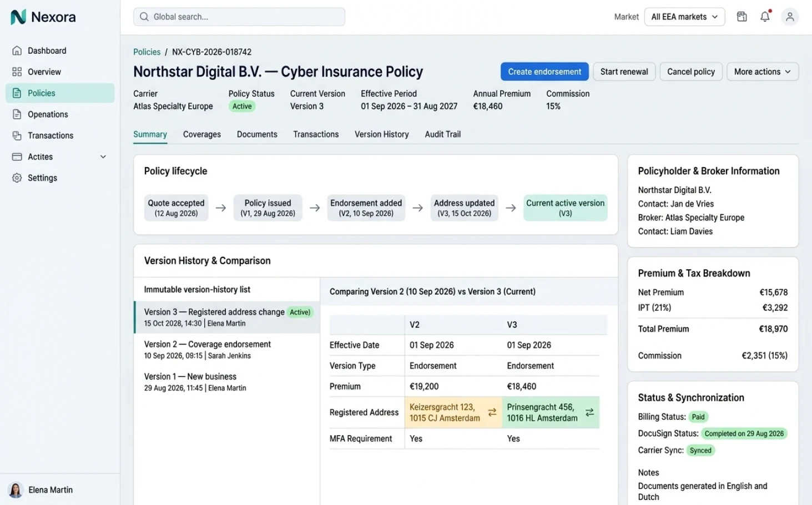
Task: Click the Policy issued lifecycle step
Action: (x=268, y=208)
